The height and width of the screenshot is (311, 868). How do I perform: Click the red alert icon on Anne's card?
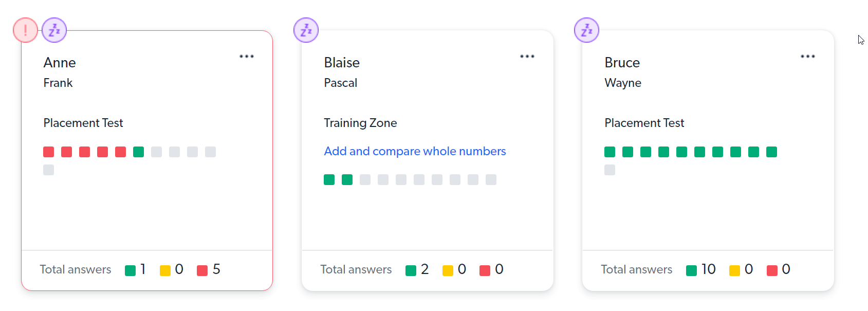25,30
